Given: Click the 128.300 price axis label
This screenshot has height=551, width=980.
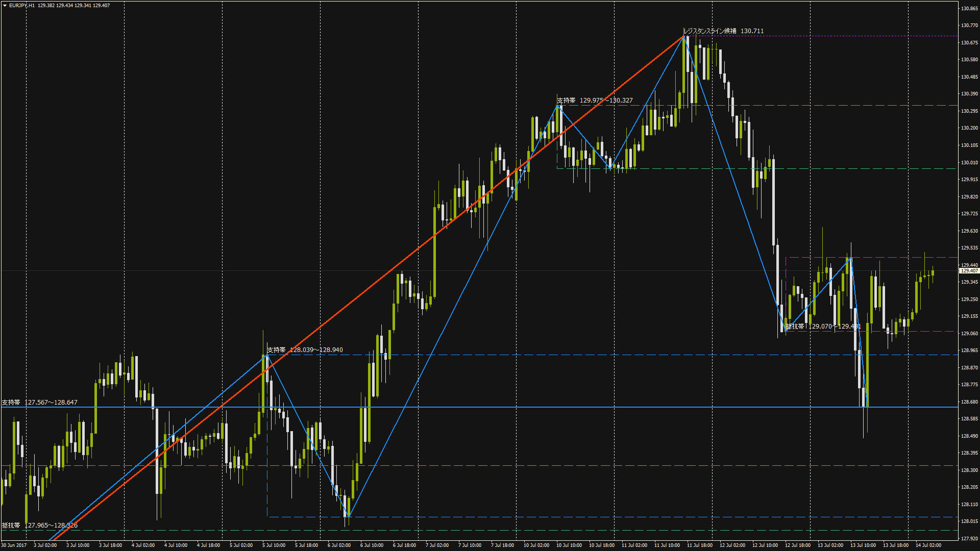Looking at the screenshot, I should point(969,470).
